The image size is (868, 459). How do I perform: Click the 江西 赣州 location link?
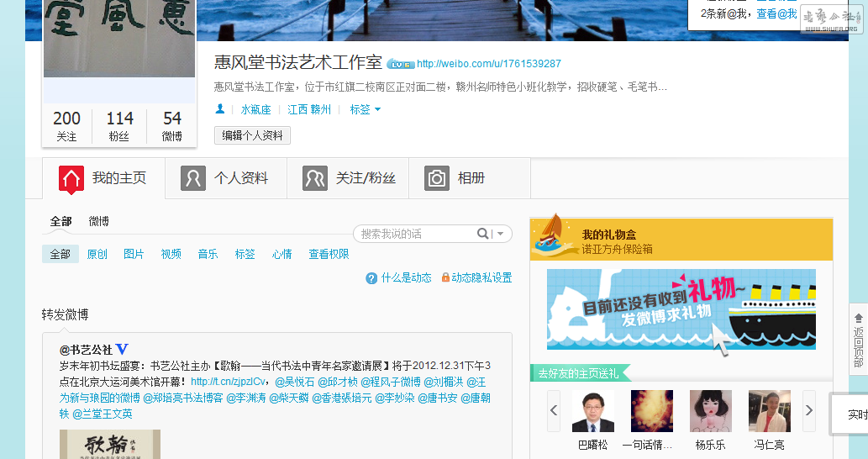(x=309, y=109)
